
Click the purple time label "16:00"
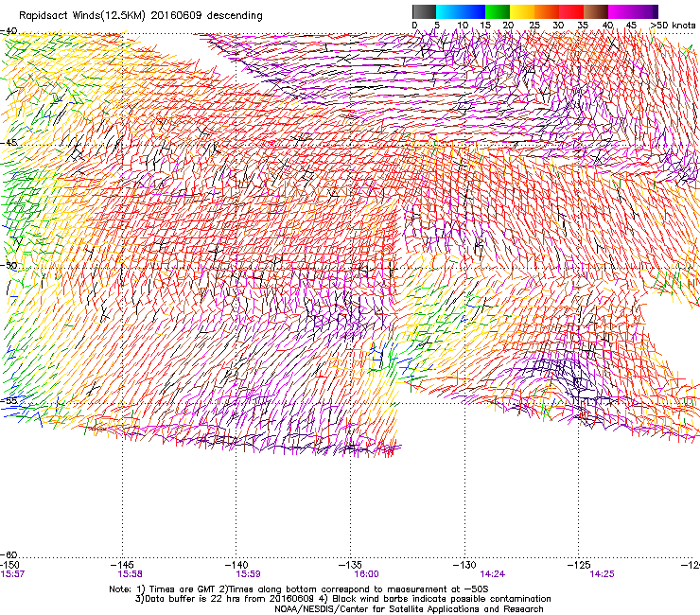pos(366,574)
